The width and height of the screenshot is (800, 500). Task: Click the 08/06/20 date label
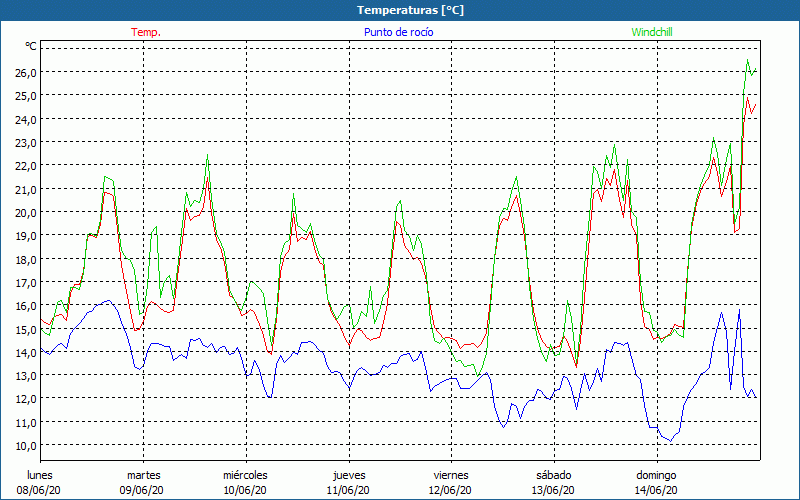39,490
